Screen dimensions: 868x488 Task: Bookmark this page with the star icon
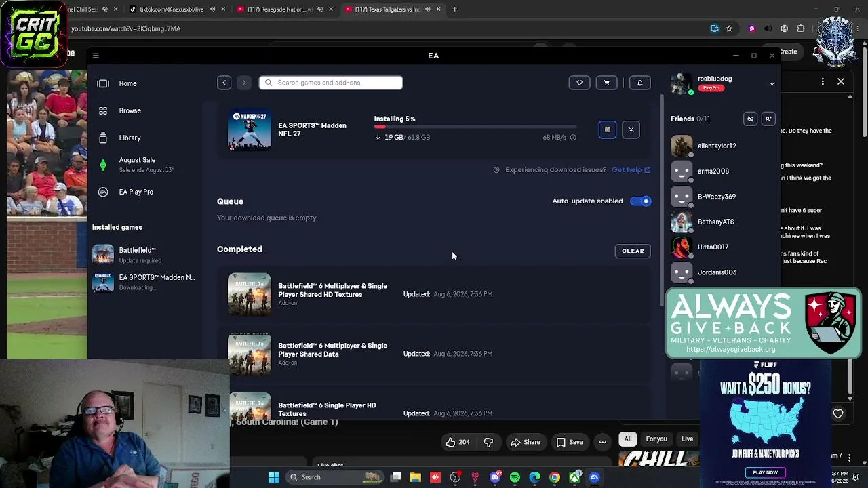729,28
